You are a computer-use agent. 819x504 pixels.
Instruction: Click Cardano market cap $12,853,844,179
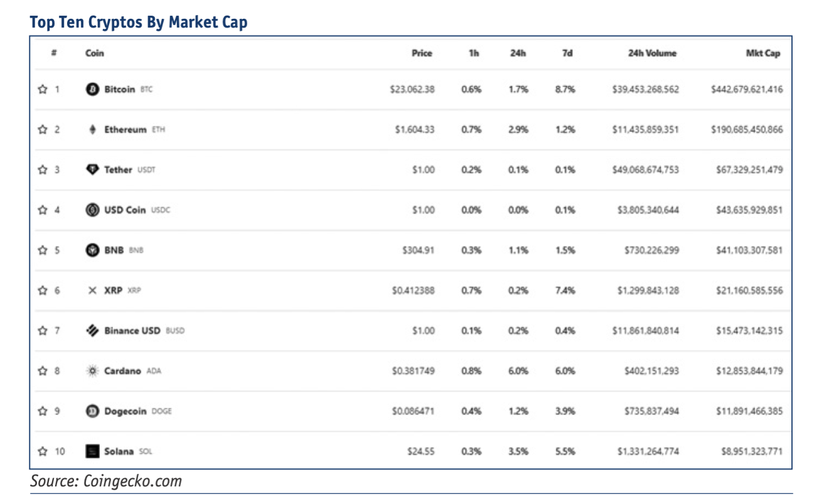(x=749, y=371)
